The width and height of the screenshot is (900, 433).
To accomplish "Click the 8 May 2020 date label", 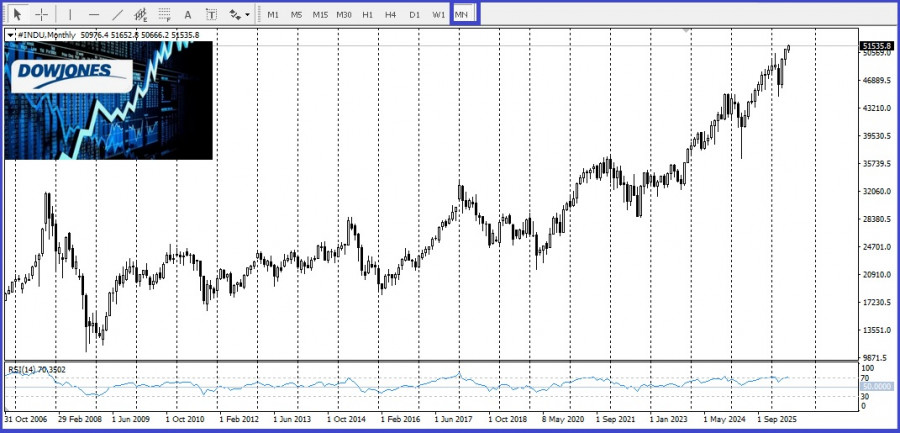I will [562, 419].
